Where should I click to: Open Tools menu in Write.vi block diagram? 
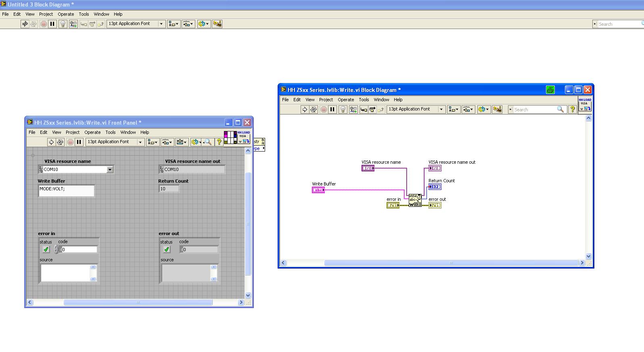pos(364,100)
